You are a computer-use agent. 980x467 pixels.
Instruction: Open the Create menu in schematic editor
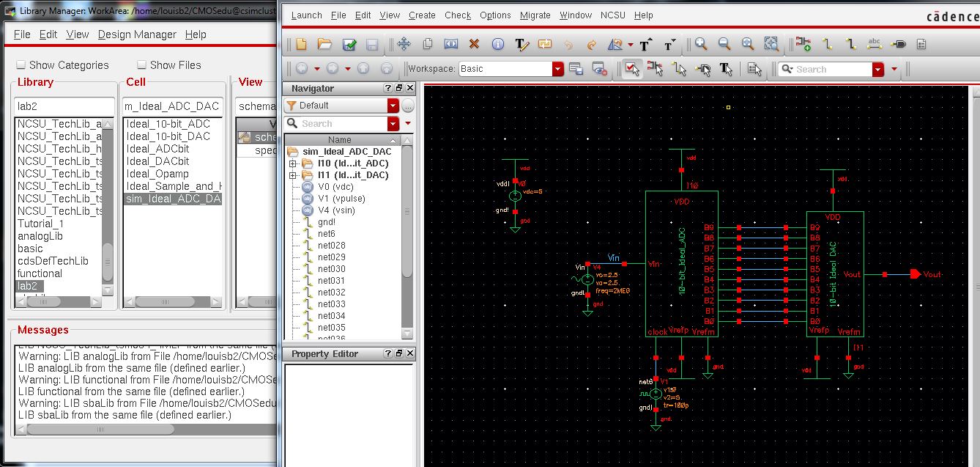(422, 15)
